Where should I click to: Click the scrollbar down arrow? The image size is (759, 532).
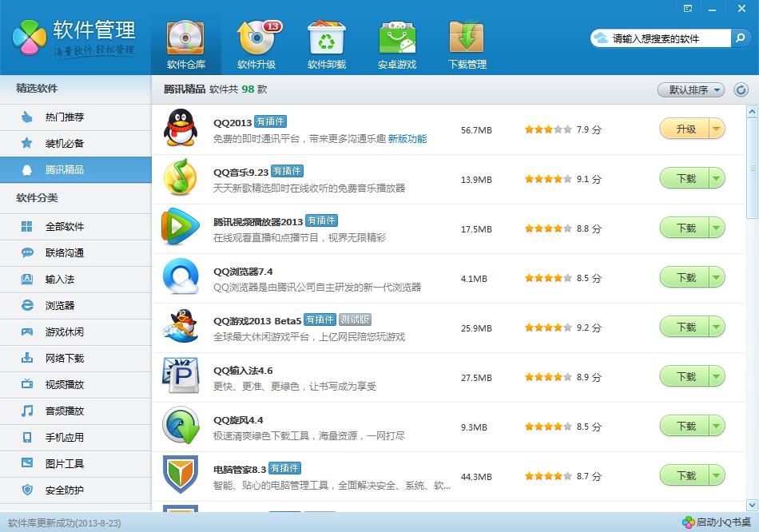point(753,505)
